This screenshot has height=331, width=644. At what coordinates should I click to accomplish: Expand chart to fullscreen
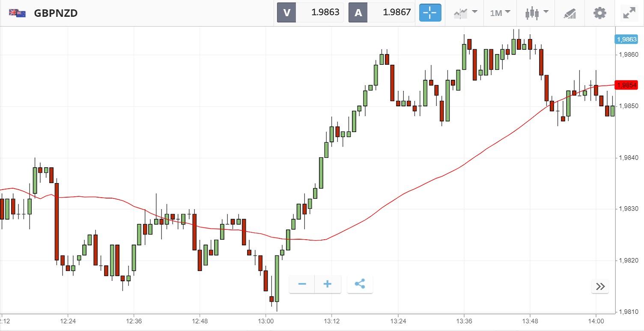[629, 13]
